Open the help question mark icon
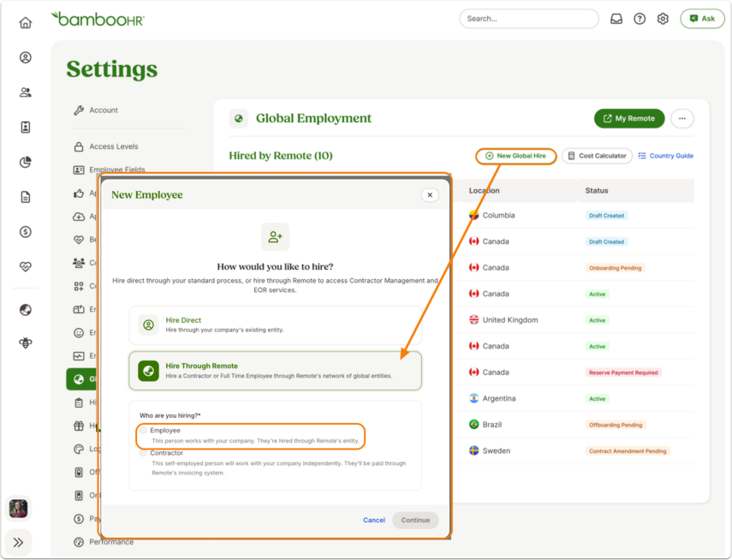Image resolution: width=732 pixels, height=560 pixels. (x=640, y=19)
